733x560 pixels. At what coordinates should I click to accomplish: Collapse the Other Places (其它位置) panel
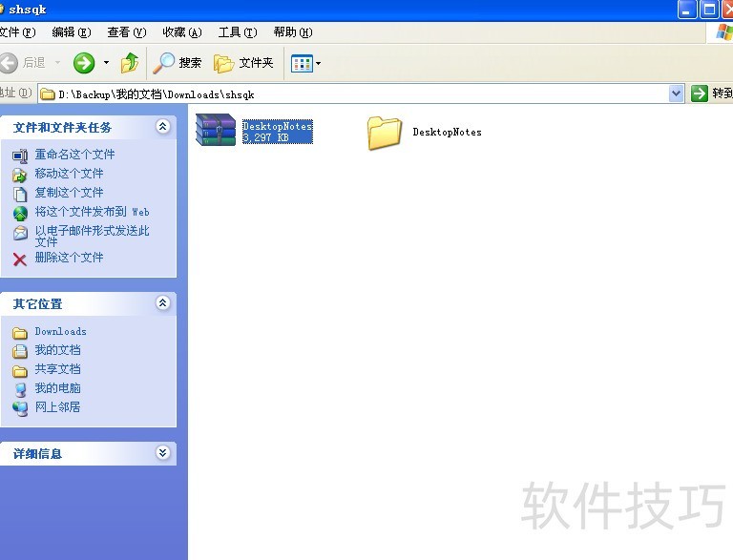(162, 303)
